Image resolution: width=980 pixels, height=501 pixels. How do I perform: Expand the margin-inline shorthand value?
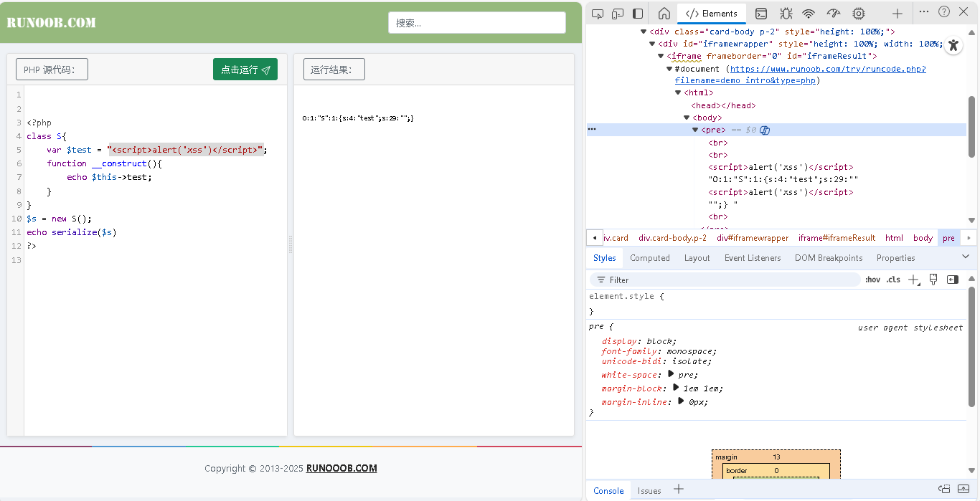click(x=681, y=401)
